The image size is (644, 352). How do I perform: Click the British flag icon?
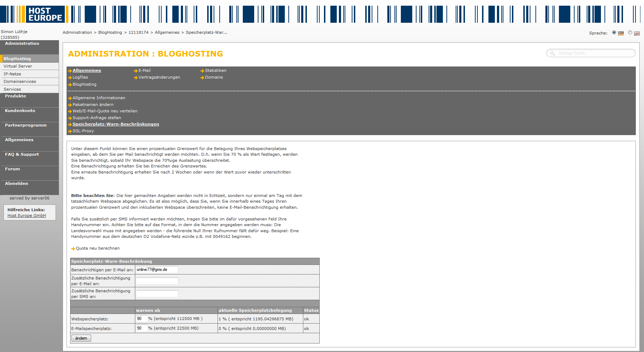click(x=637, y=33)
